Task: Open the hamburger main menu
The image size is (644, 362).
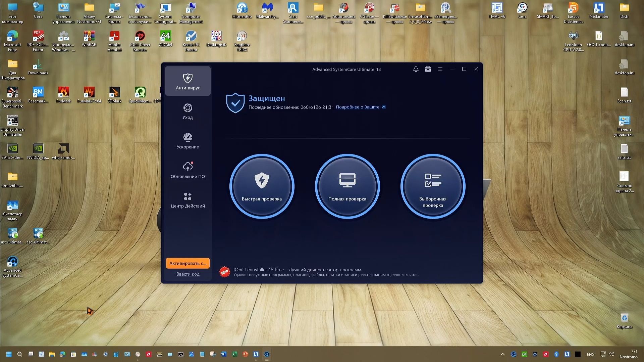Action: point(440,69)
